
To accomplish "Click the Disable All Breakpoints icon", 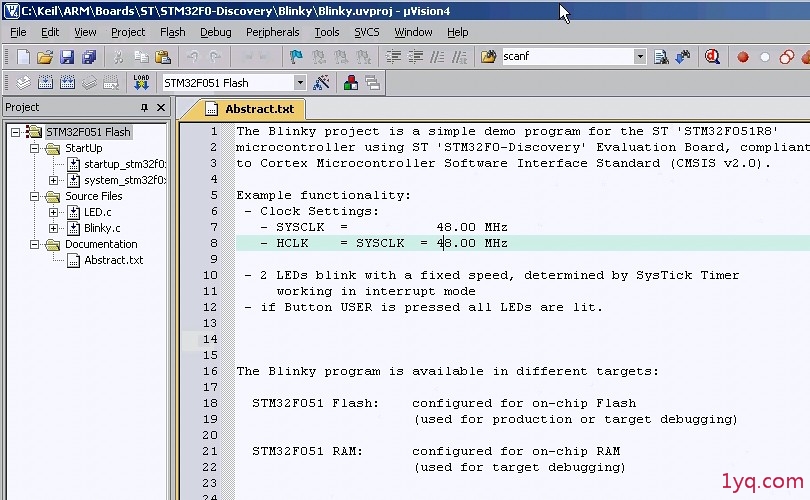I will coord(787,57).
